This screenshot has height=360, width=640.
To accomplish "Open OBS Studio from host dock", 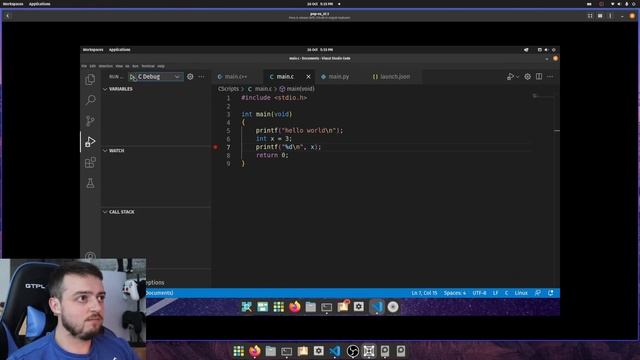I will (353, 351).
